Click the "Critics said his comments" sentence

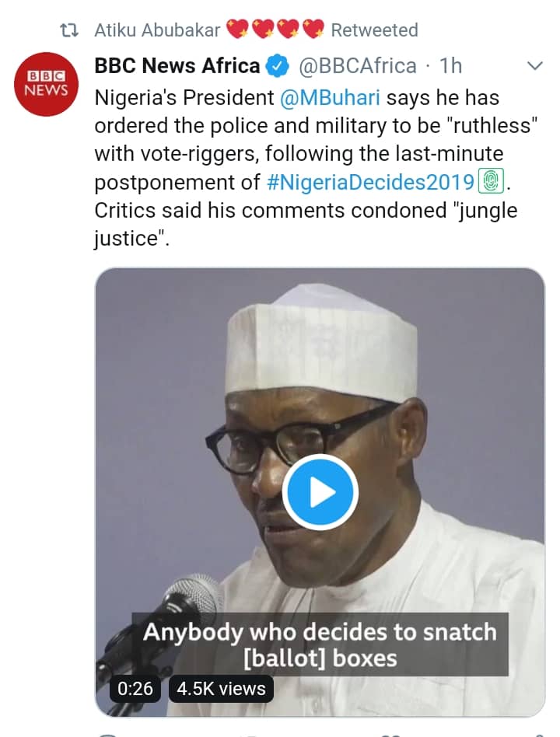click(x=233, y=211)
